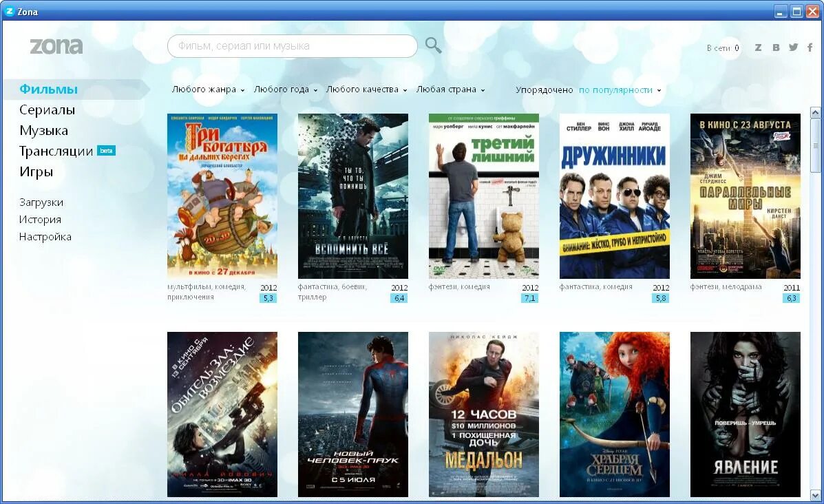Viewport: 824px width, 504px height.
Task: Click the 7,1 rating badge
Action: (x=530, y=298)
